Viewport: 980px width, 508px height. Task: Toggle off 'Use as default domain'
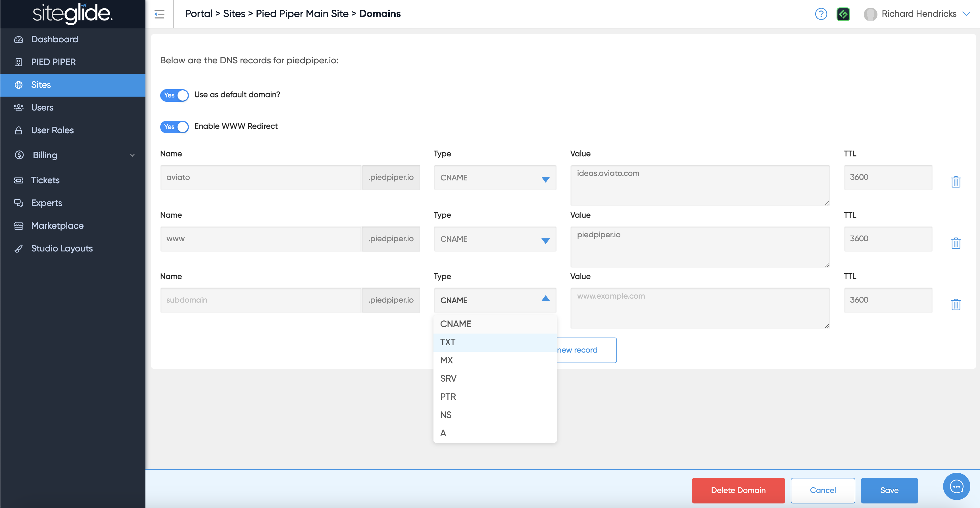174,95
